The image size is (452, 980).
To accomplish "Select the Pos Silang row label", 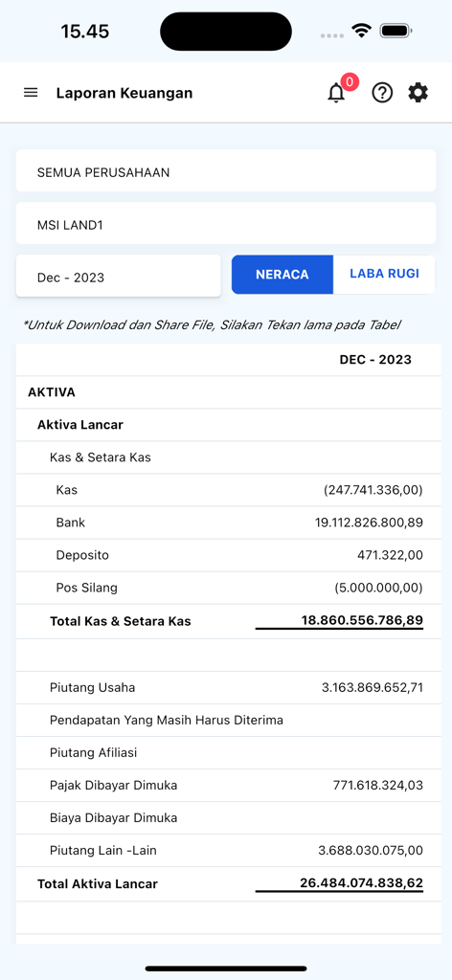I will pyautogui.click(x=86, y=588).
